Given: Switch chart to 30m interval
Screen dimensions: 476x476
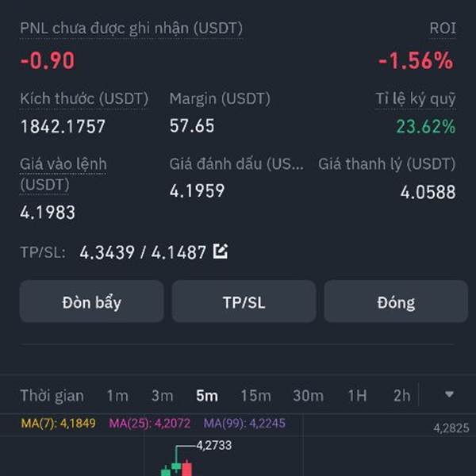Looking at the screenshot, I should tap(308, 396).
